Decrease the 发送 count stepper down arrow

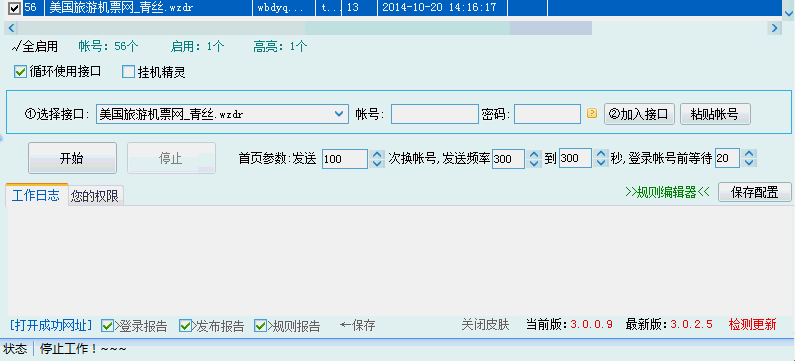(x=377, y=163)
